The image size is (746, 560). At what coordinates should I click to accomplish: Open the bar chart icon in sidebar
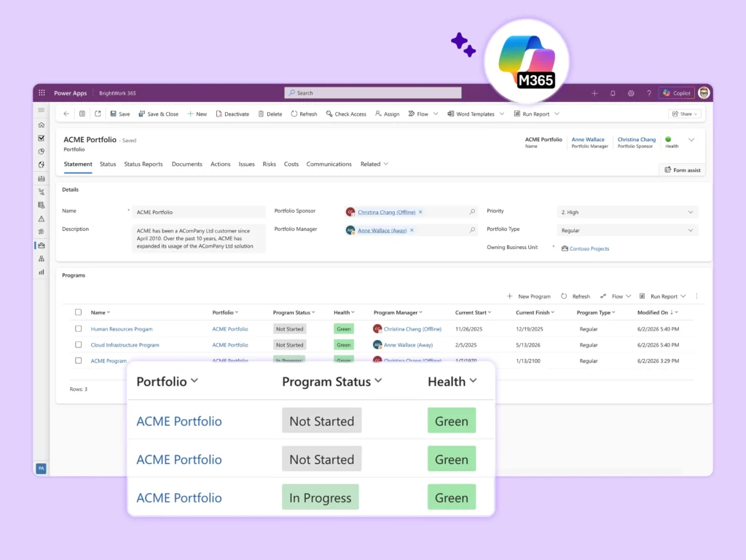click(x=42, y=272)
